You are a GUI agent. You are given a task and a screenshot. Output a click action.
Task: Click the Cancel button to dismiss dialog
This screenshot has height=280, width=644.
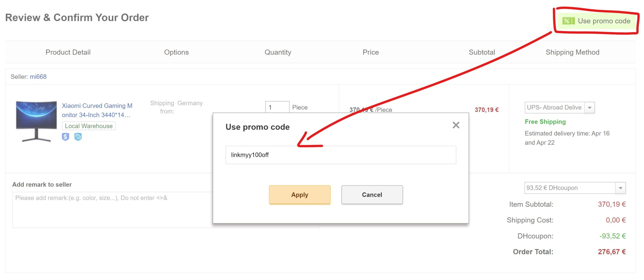pyautogui.click(x=371, y=195)
